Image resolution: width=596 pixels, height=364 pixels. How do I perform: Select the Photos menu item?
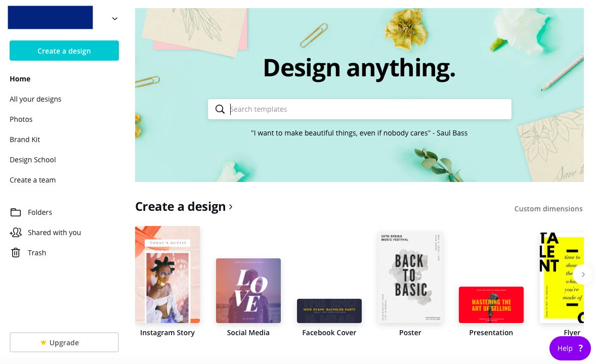pos(21,119)
